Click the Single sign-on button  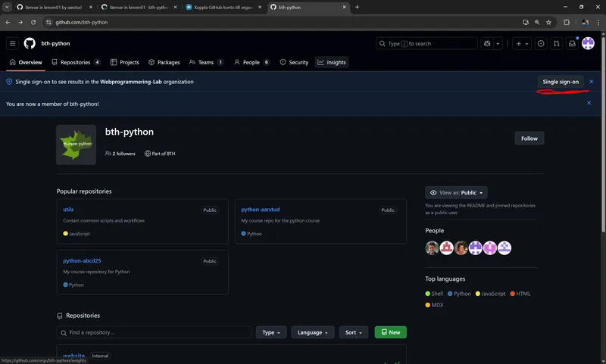click(561, 82)
